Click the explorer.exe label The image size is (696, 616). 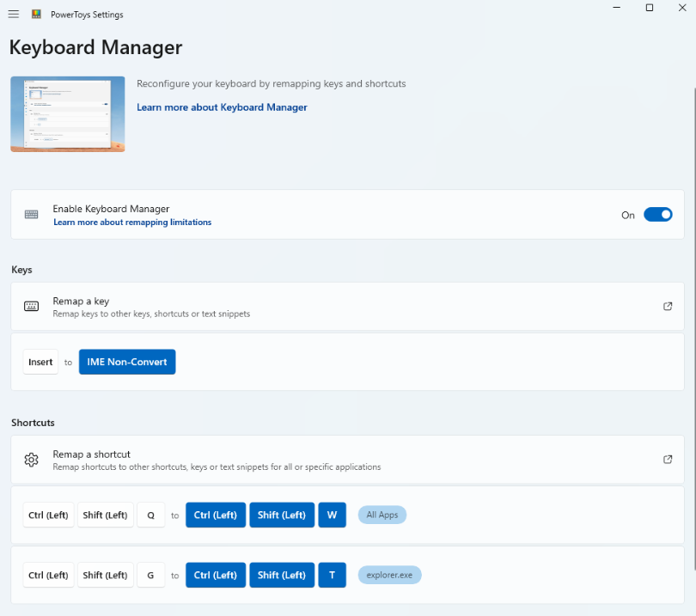390,575
